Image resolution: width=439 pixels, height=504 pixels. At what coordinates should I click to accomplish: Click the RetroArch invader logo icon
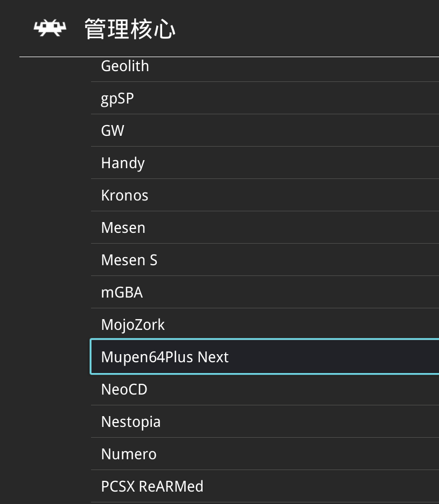pos(50,29)
